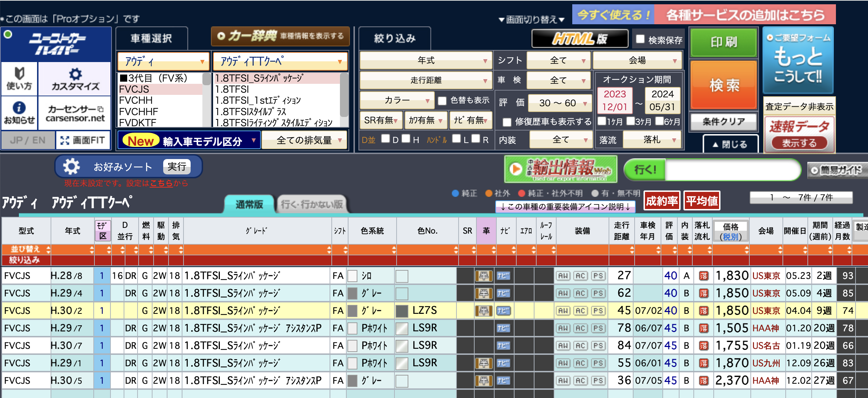Image resolution: width=868 pixels, height=398 pixels.
Task: Click the AW icon in H.30/5 row
Action: (563, 381)
